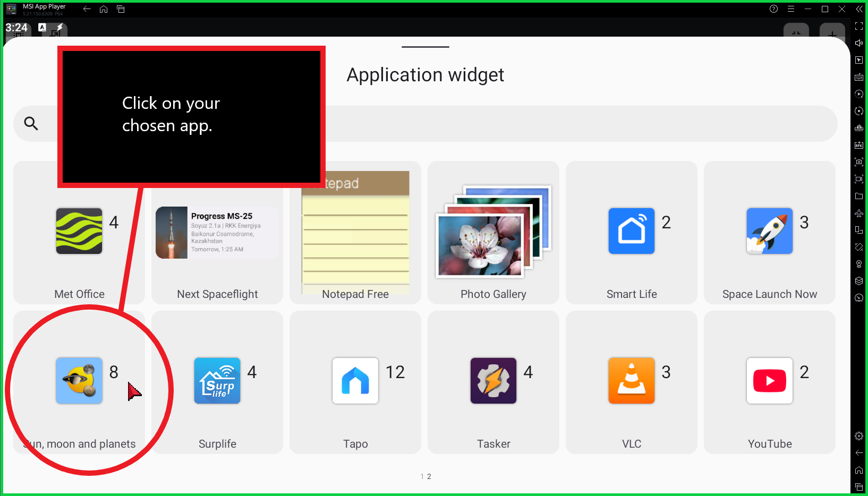Click the status bar clock 3:24
The image size is (868, 496).
coord(16,28)
